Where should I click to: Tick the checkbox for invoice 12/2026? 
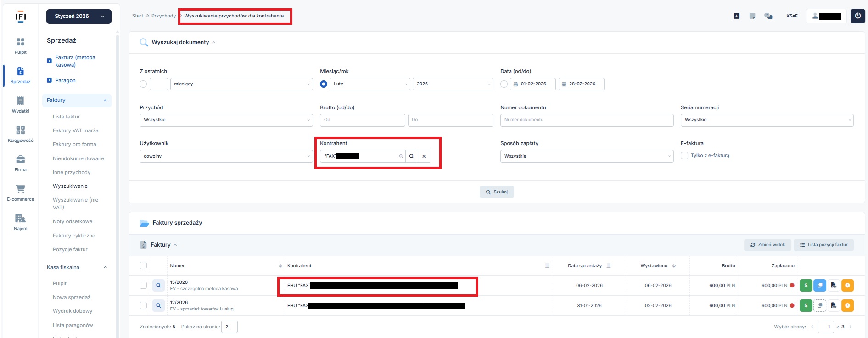pos(143,305)
